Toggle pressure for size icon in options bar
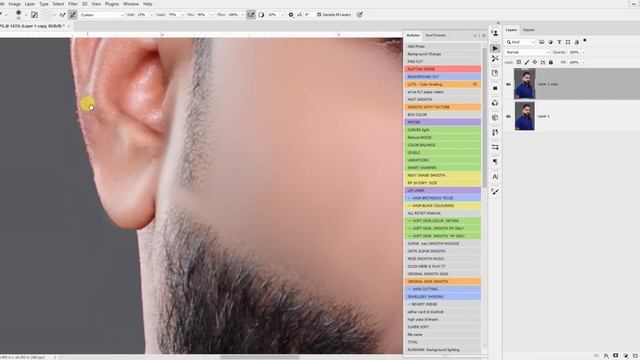 point(360,15)
